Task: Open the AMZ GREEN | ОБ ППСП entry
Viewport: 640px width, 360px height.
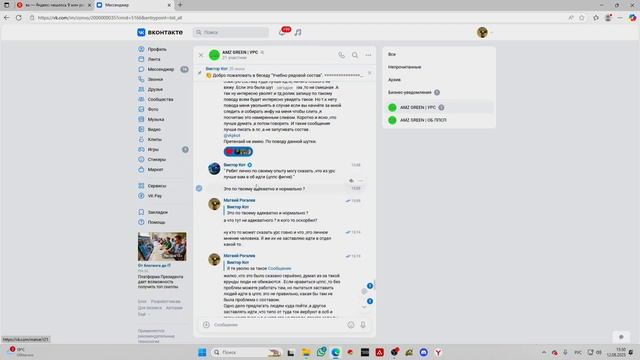Action: coord(439,120)
